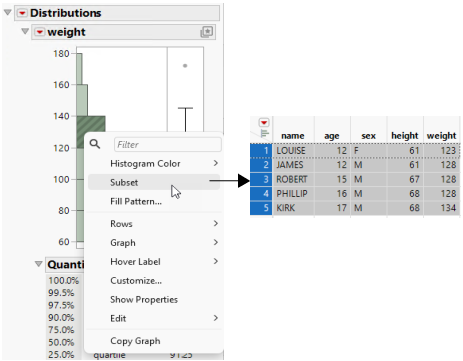This screenshot has height=361, width=463.
Task: Click the name column header
Action: [x=293, y=136]
